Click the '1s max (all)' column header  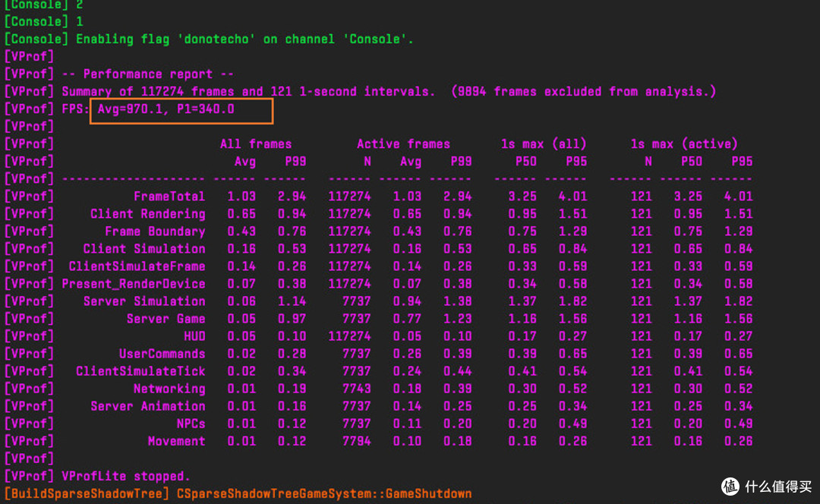click(544, 144)
